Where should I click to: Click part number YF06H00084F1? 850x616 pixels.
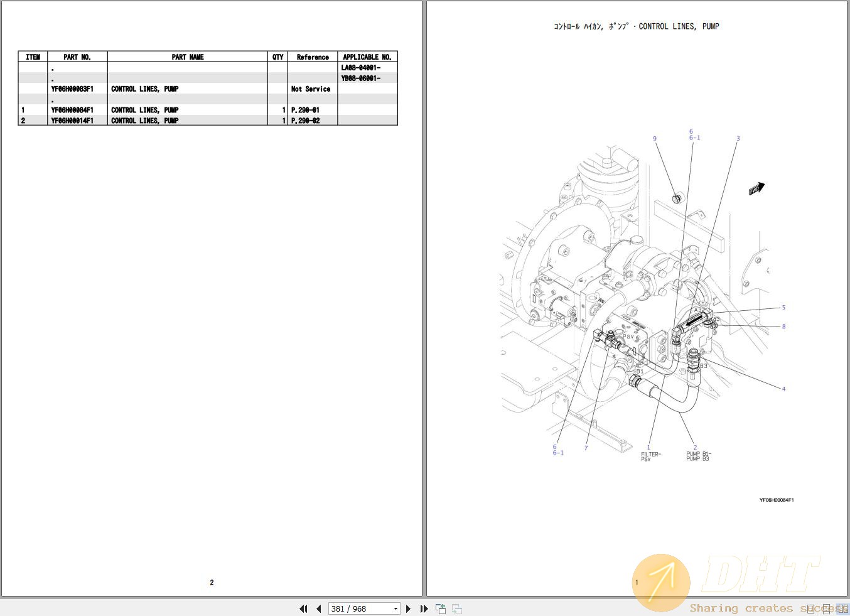coord(72,110)
